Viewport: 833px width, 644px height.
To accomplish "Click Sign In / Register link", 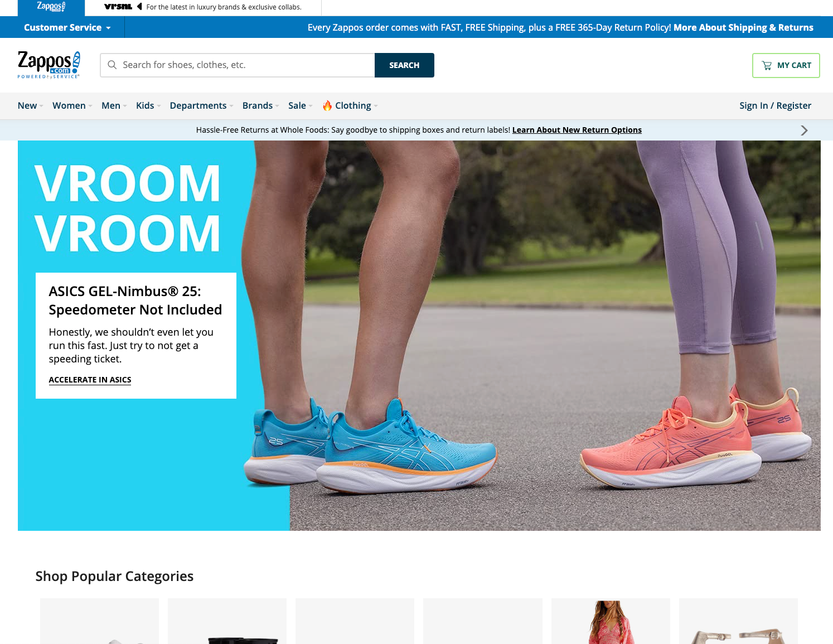I will 775,105.
